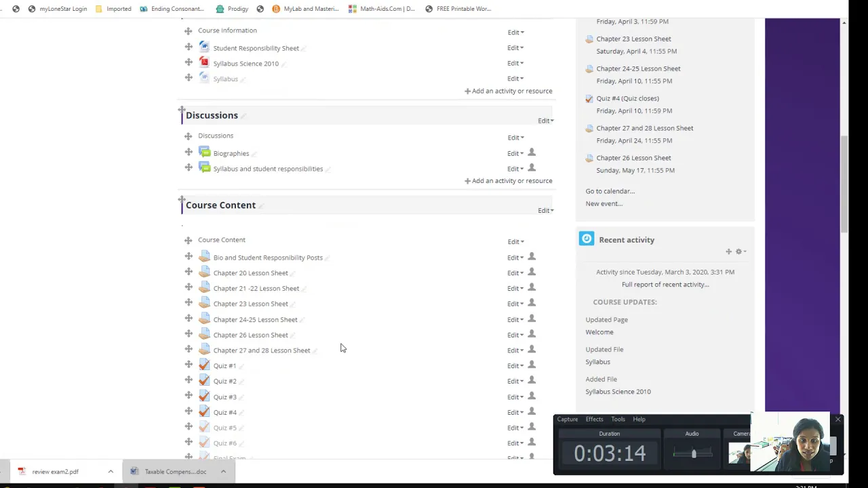Click the move handle for Syllabus Science 2010

click(x=189, y=62)
